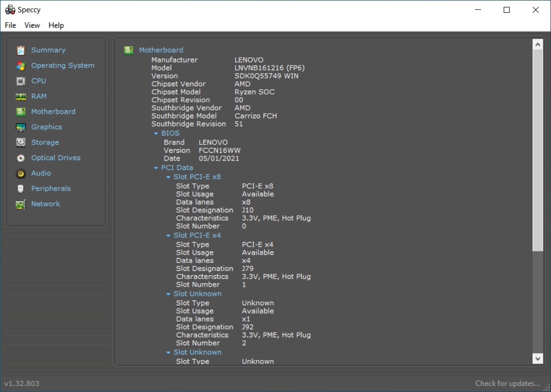Click the Audio speaker icon
Screen dimensions: 551x392
[21, 173]
